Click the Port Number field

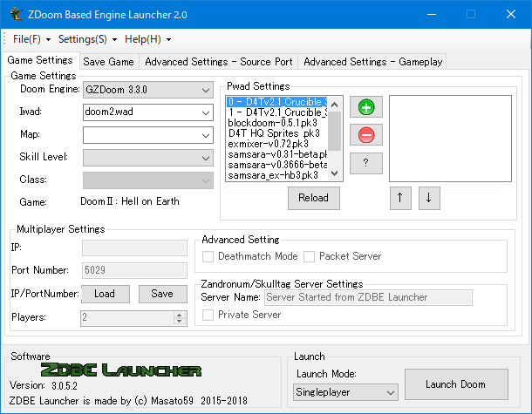click(x=134, y=270)
